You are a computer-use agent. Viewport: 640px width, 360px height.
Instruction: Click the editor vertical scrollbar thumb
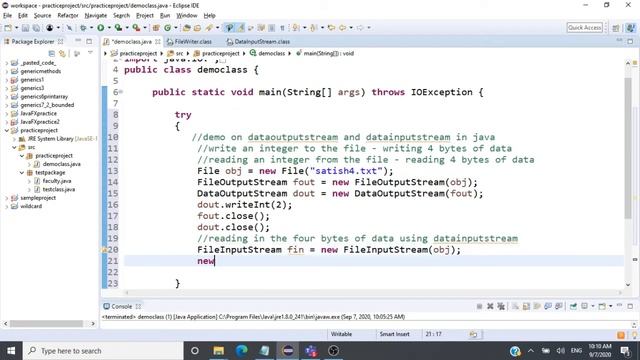tap(628, 147)
